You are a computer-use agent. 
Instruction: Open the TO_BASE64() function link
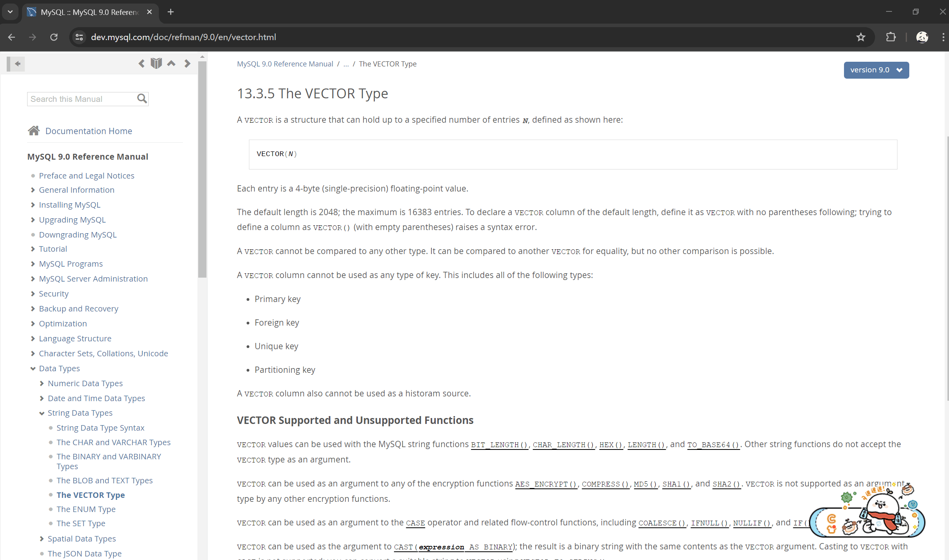(x=714, y=445)
